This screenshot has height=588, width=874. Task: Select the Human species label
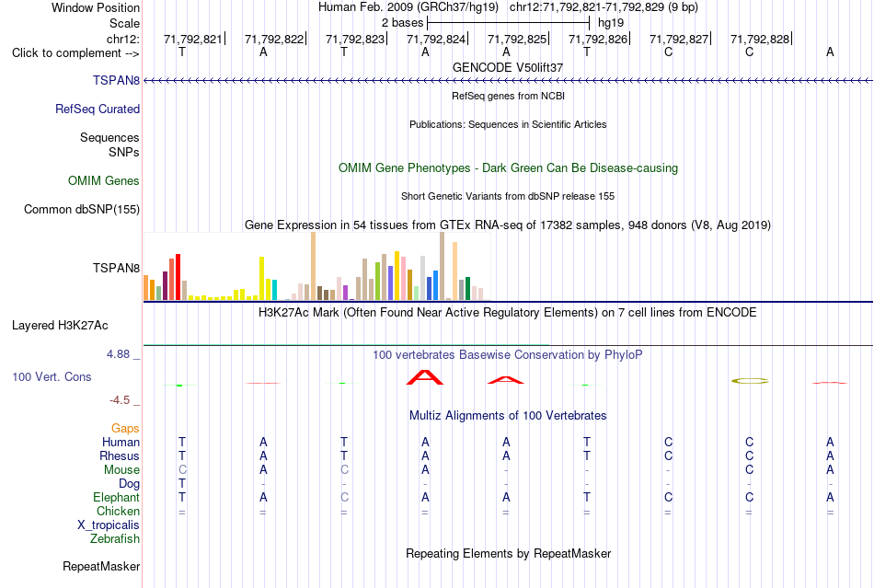[121, 442]
